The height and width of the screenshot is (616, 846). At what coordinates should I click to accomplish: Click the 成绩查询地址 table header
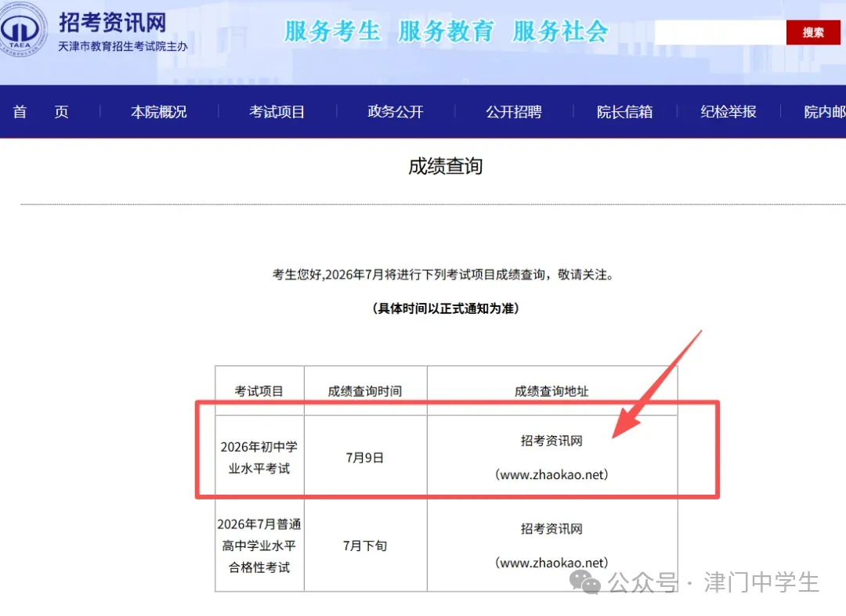551,391
